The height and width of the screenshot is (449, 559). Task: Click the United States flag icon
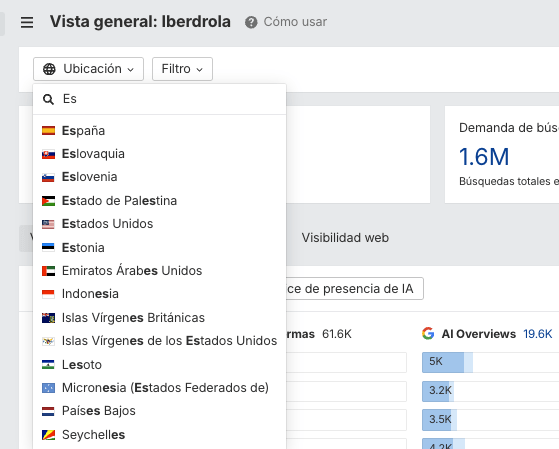point(48,224)
